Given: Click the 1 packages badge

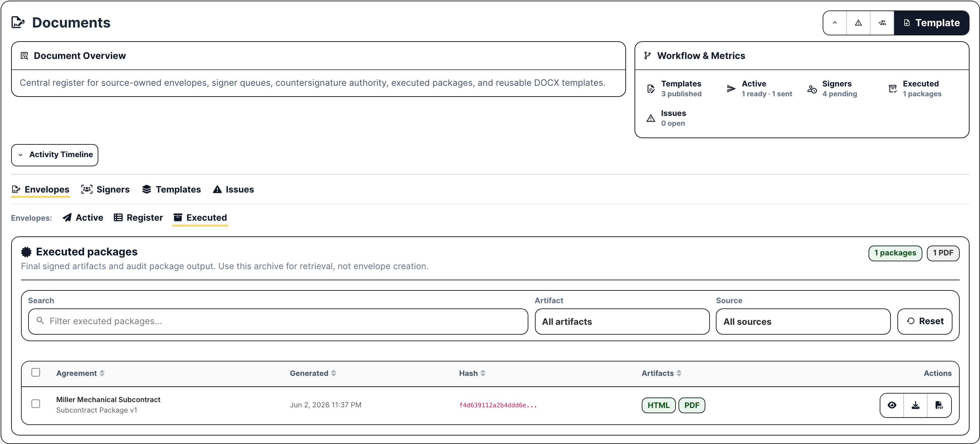Looking at the screenshot, I should [x=895, y=253].
